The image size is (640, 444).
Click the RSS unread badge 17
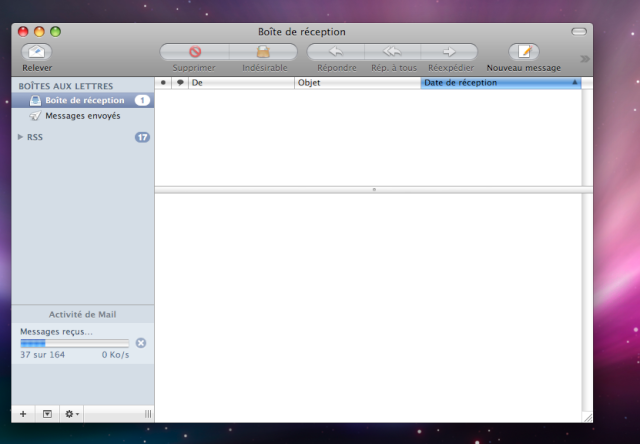click(x=142, y=137)
